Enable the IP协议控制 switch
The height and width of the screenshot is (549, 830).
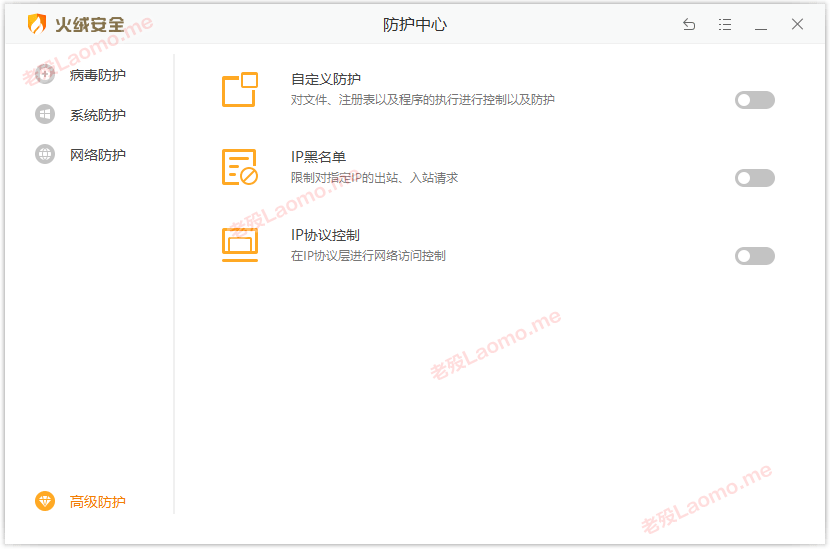(755, 256)
